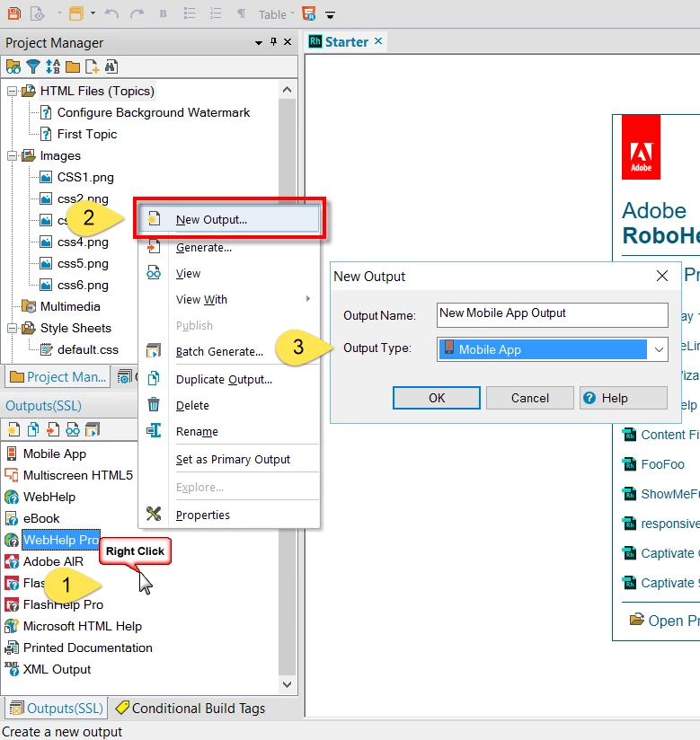Collapse the HTML Files (Topics) tree node

point(13,91)
